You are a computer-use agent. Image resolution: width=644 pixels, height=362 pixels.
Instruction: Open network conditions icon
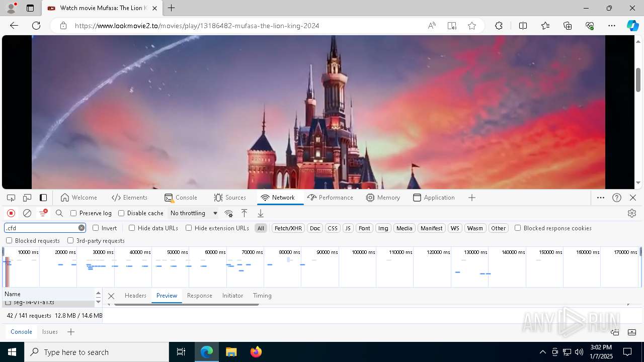point(228,213)
